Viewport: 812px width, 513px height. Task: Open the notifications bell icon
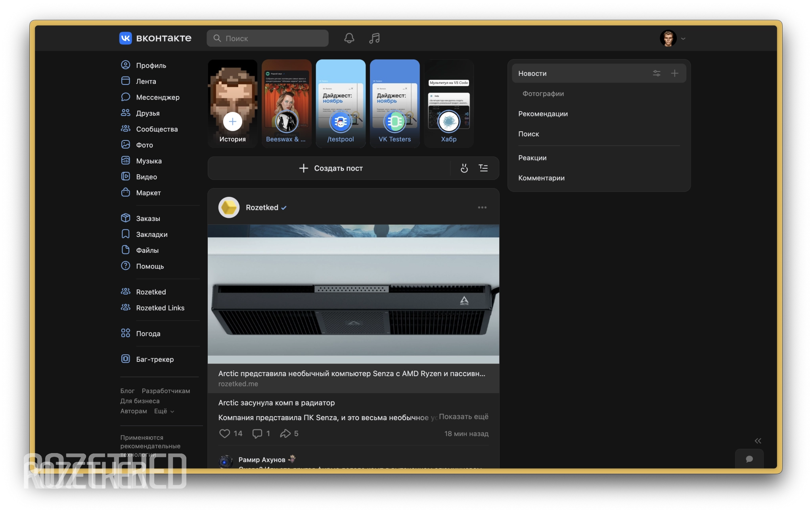(349, 38)
